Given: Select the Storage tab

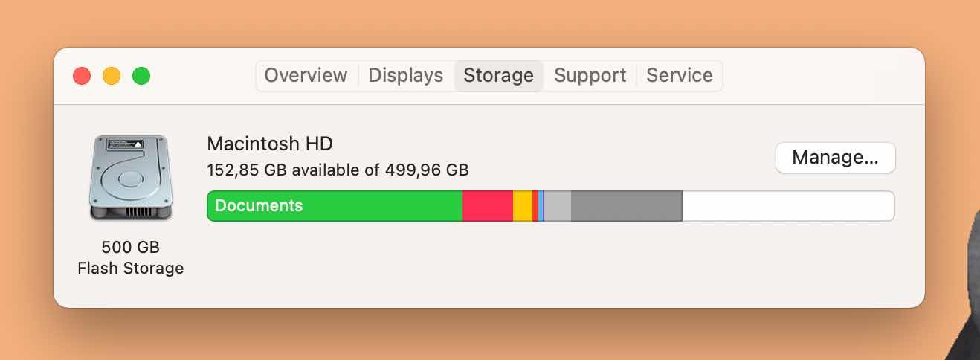Looking at the screenshot, I should point(498,76).
